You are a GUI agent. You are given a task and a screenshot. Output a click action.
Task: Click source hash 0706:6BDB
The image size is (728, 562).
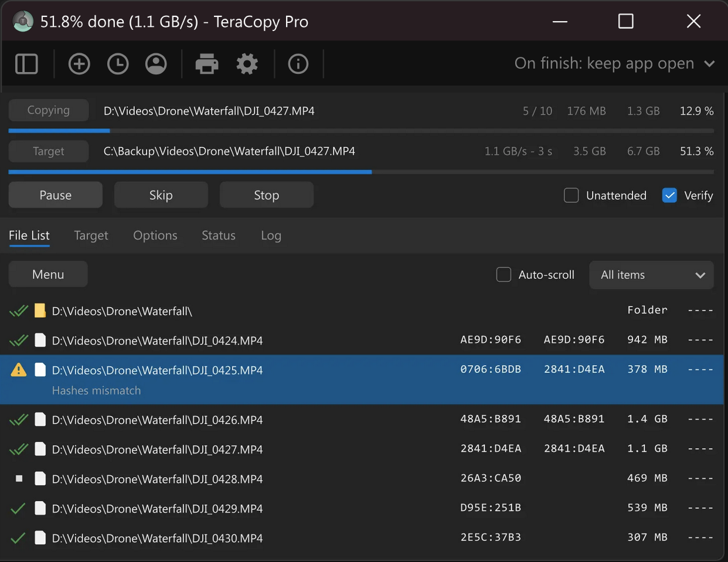(491, 369)
